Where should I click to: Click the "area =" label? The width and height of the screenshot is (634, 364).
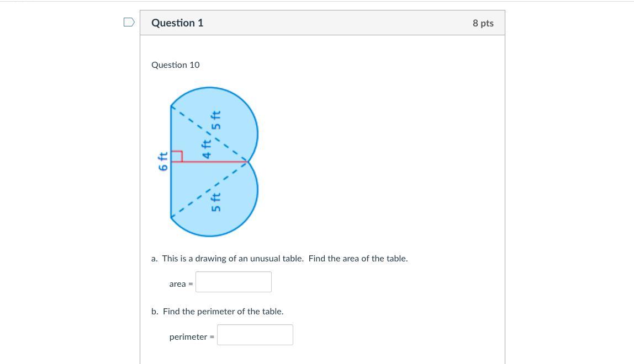[181, 284]
